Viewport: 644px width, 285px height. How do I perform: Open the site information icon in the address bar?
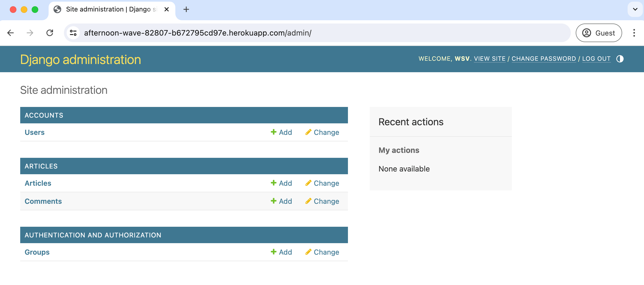point(73,33)
